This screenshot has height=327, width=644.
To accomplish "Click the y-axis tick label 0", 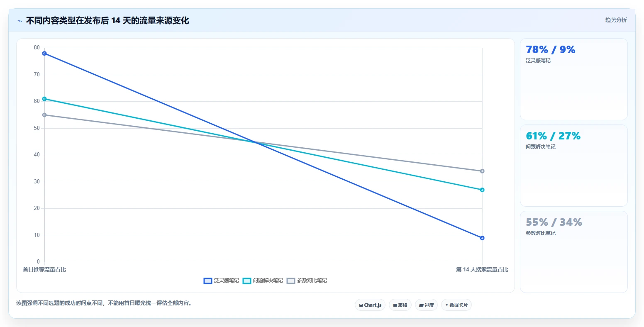I will tap(38, 262).
